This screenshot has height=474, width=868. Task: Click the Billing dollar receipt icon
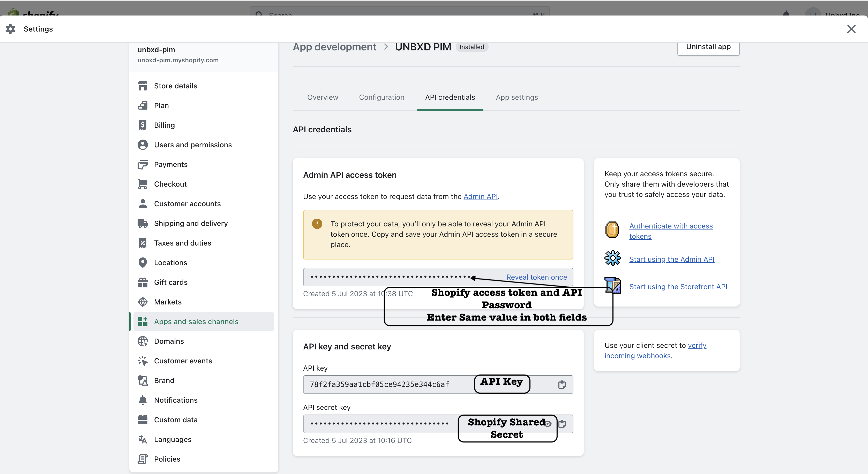[143, 125]
